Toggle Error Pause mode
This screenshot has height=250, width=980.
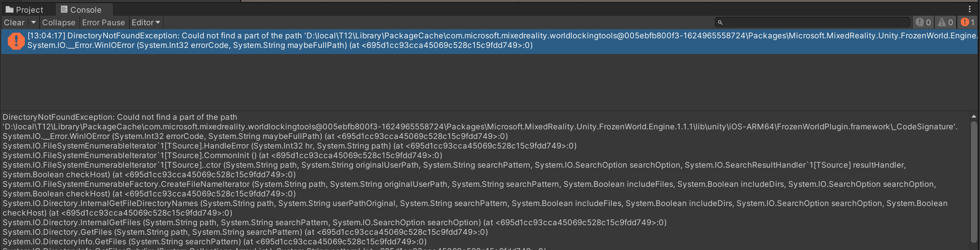pos(103,23)
